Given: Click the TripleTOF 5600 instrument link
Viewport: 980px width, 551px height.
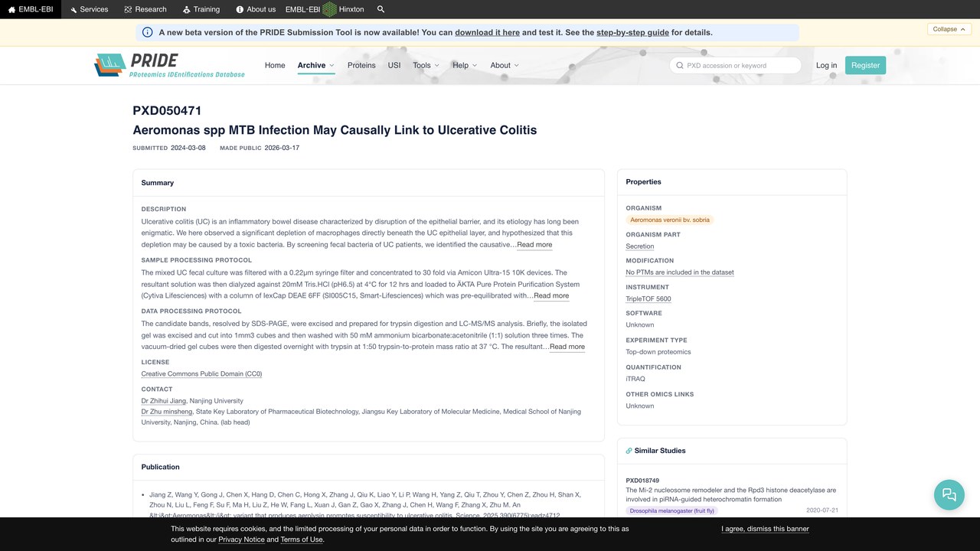Looking at the screenshot, I should point(648,299).
